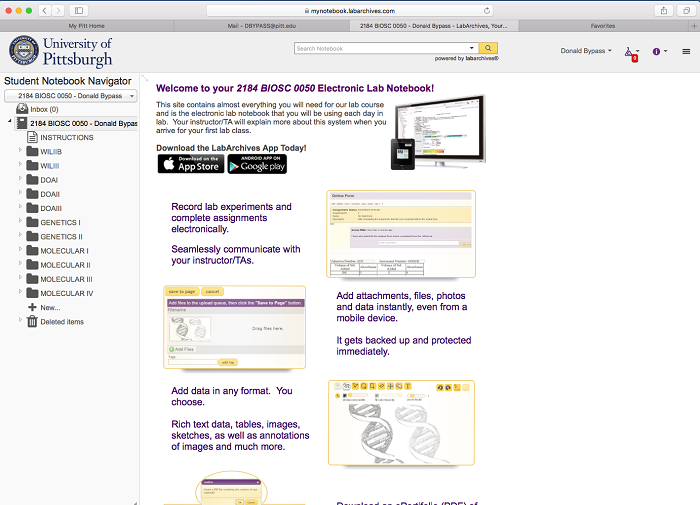The image size is (700, 505).
Task: Click Download on the App Store badge
Action: [x=190, y=164]
